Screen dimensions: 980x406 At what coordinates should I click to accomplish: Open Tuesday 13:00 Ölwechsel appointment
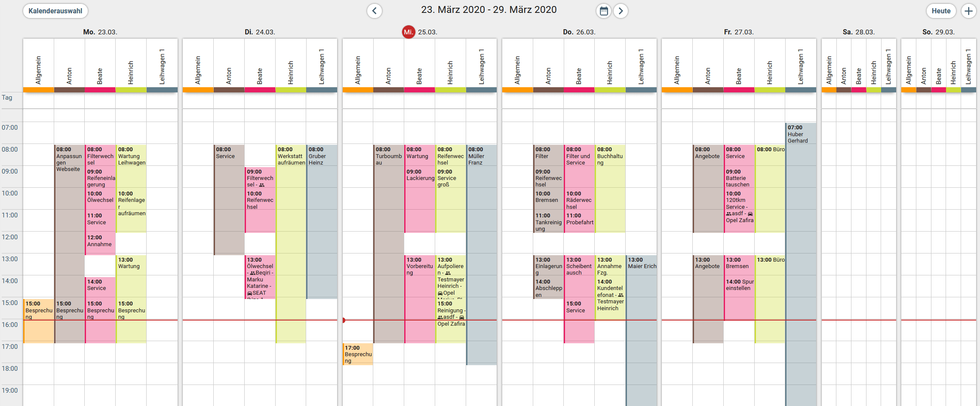260,277
